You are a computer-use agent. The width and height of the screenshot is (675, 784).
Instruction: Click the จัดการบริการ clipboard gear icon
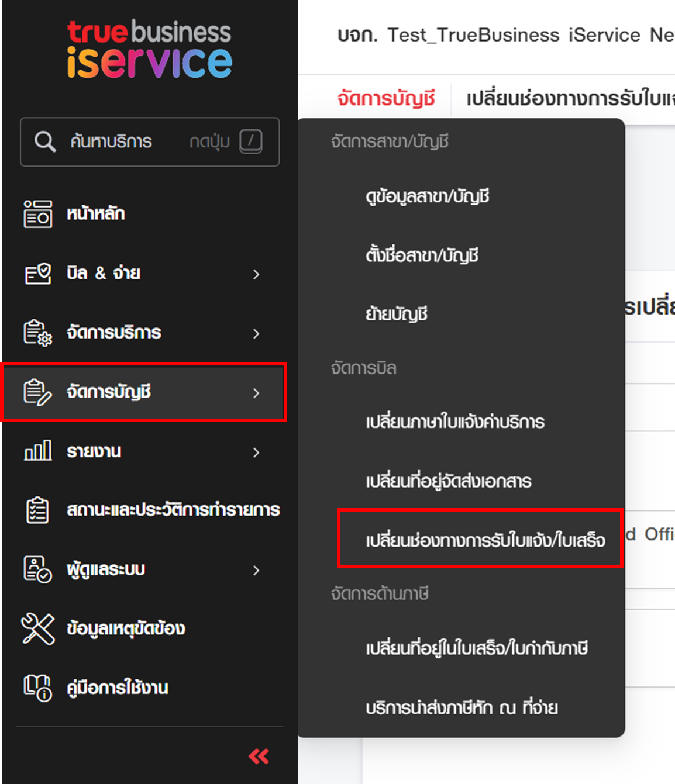[38, 333]
